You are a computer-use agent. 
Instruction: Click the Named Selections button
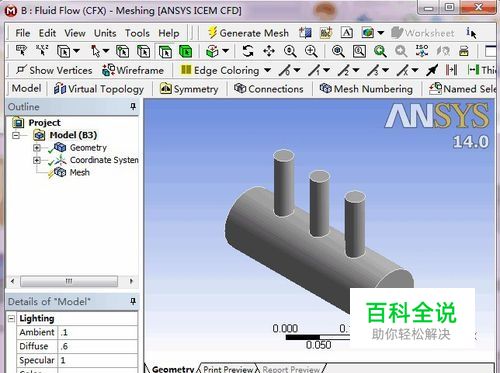[462, 89]
